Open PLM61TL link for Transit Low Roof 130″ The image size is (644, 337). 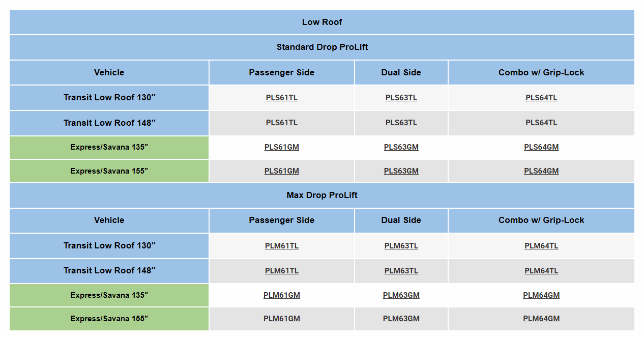281,246
